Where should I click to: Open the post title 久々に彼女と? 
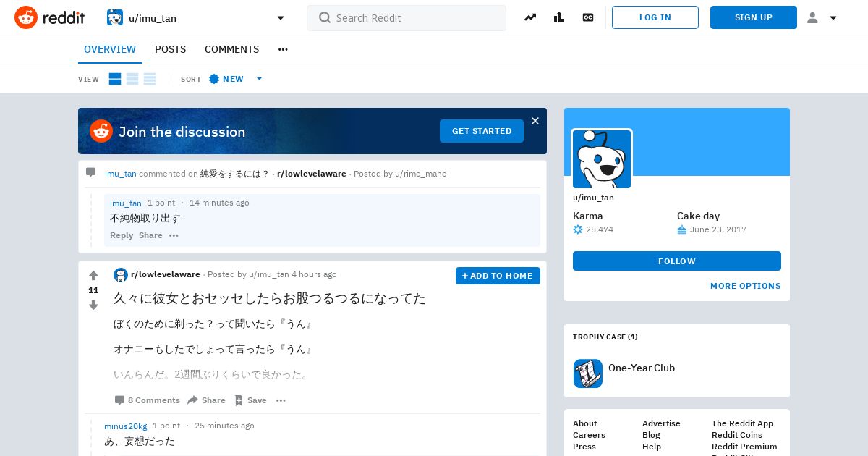click(270, 298)
